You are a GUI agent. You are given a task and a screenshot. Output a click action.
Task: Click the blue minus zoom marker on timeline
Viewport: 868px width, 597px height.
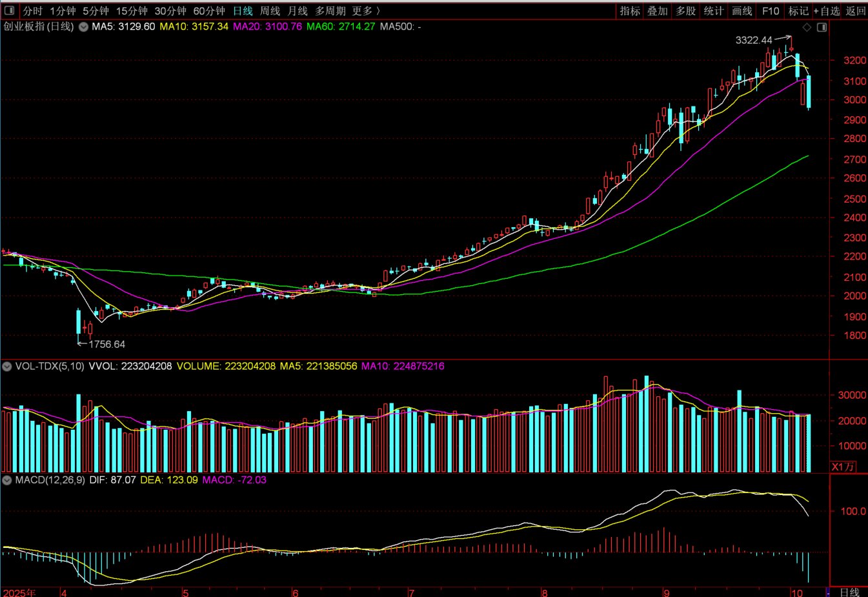point(828,592)
